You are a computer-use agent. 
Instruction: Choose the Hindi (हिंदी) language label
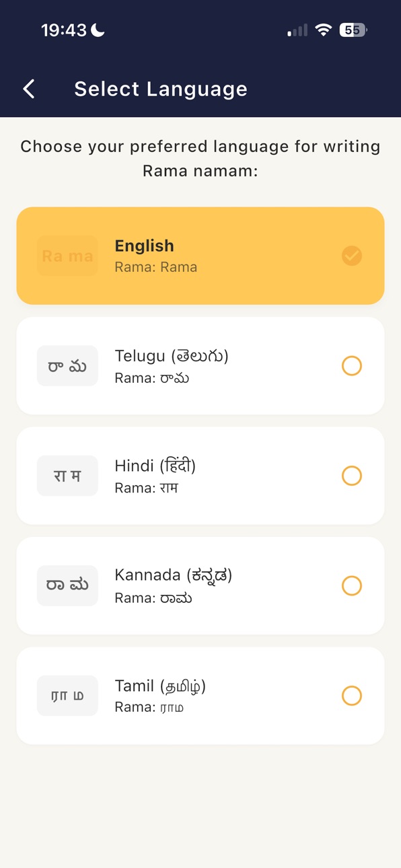coord(155,465)
